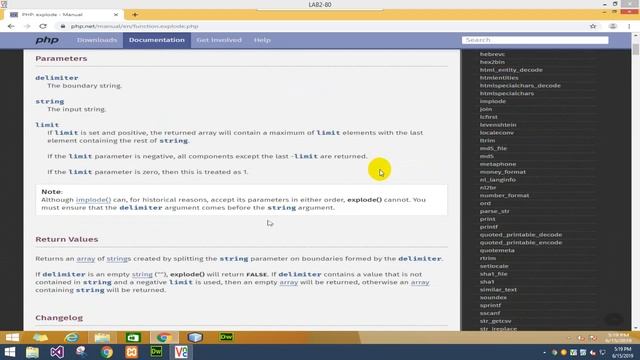Open localeconv in the sidebar list
640x360 pixels.
tap(497, 133)
